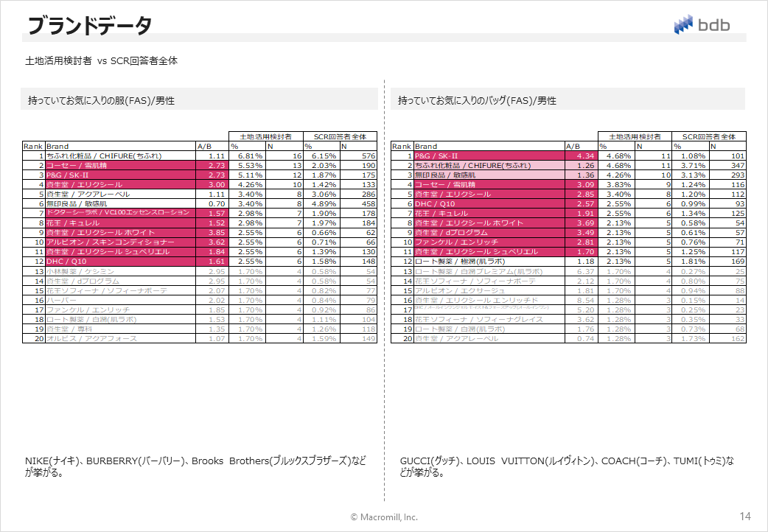This screenshot has width=768, height=532.
Task: Select the 4.89% cell
Action: [x=322, y=204]
